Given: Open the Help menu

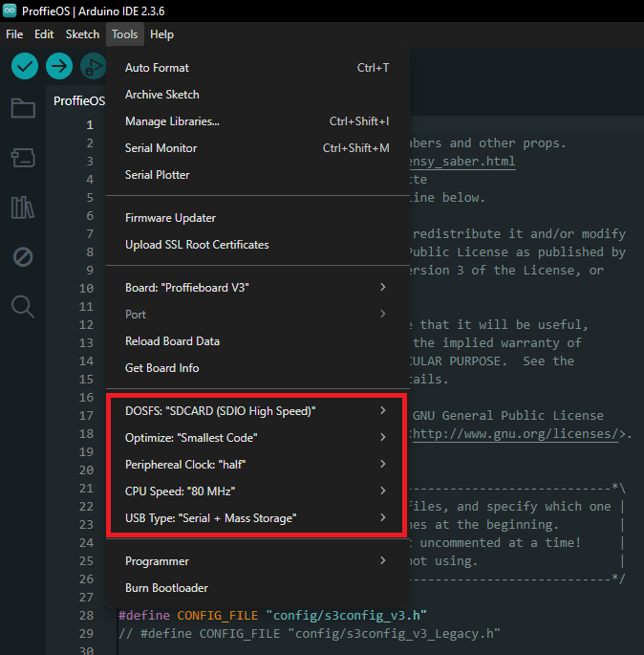Looking at the screenshot, I should click(161, 34).
